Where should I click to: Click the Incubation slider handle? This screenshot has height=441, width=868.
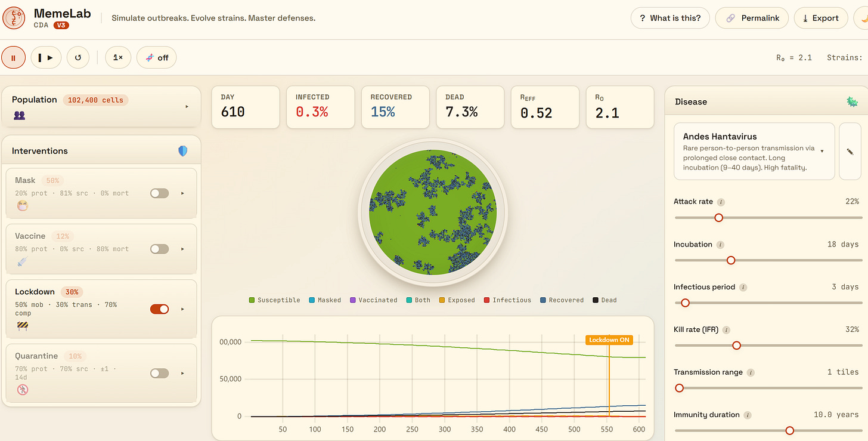[731, 260]
